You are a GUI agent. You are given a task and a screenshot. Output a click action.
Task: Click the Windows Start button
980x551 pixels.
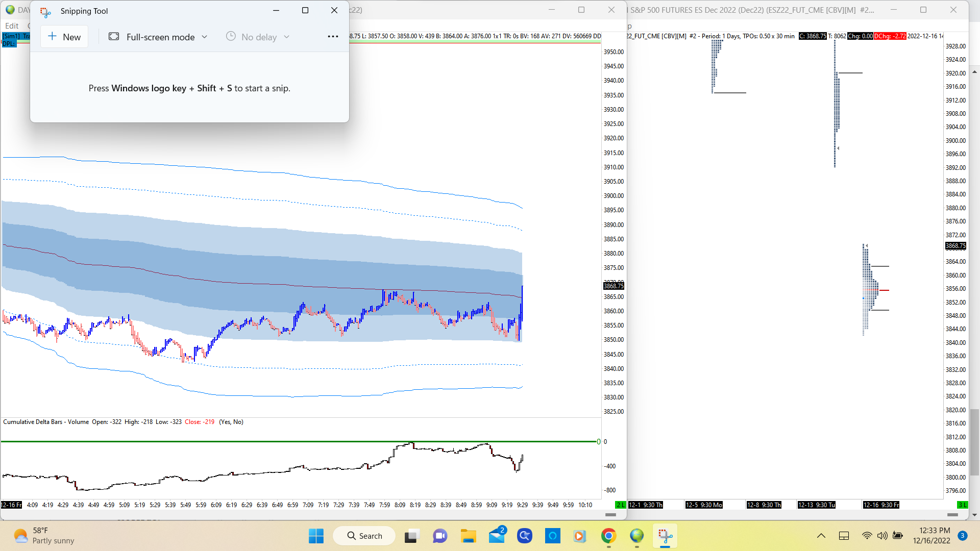(316, 536)
